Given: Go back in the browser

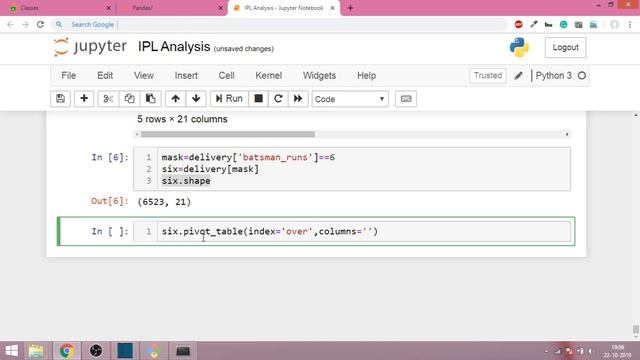Looking at the screenshot, I should tap(10, 24).
